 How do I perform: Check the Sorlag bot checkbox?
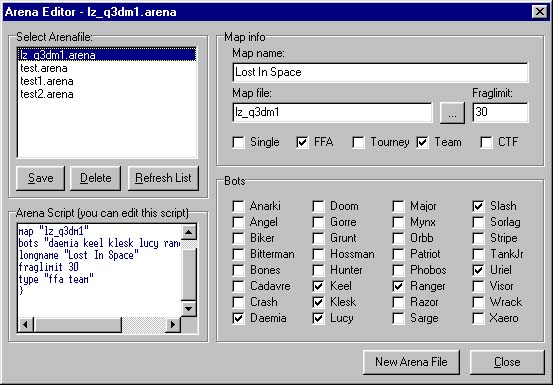pyautogui.click(x=479, y=222)
